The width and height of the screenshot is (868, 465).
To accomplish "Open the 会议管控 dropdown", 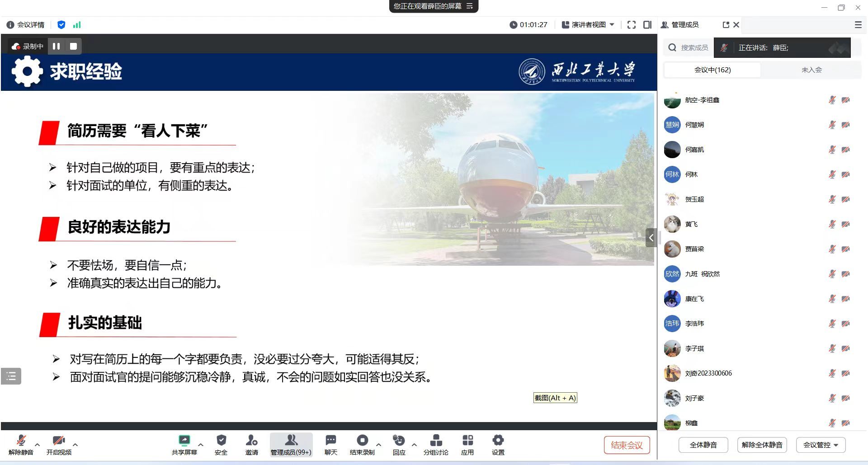I will (x=821, y=445).
